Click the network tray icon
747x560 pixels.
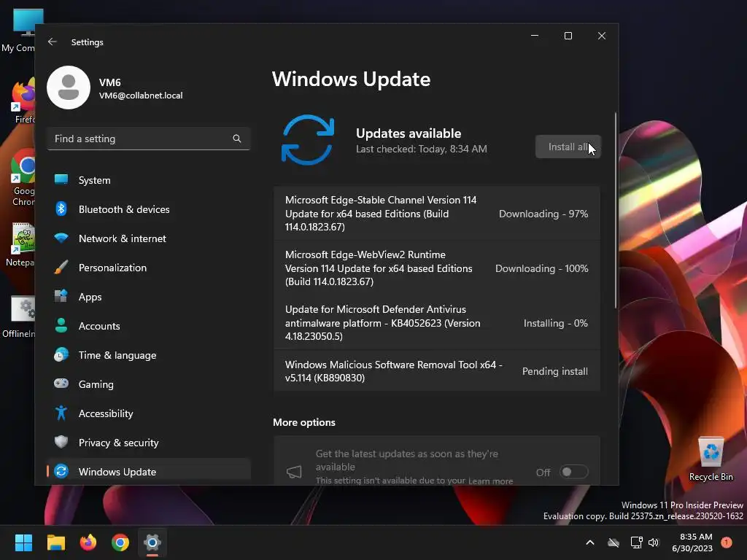tap(636, 542)
